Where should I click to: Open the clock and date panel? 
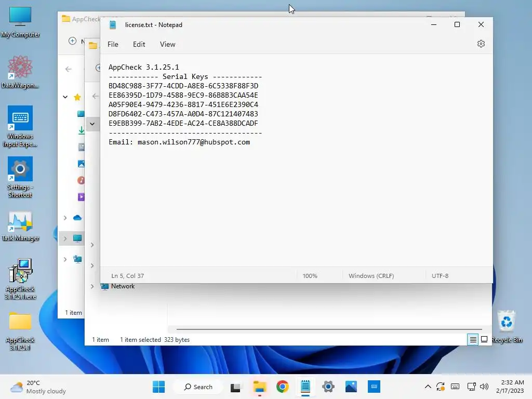coord(510,387)
